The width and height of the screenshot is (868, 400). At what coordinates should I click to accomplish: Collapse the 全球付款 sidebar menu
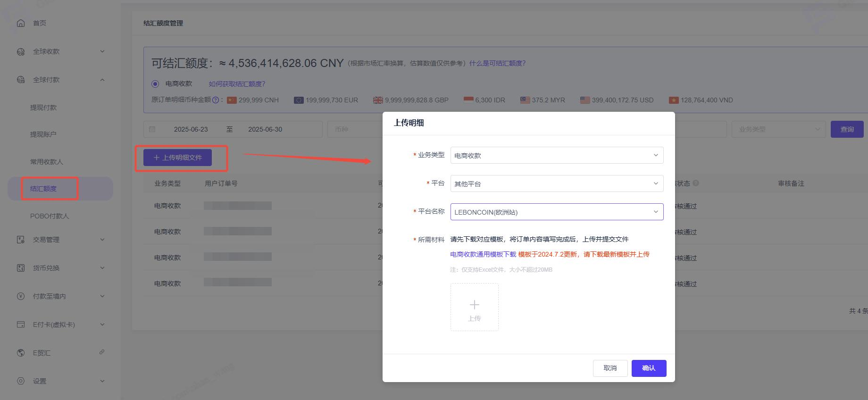(102, 80)
